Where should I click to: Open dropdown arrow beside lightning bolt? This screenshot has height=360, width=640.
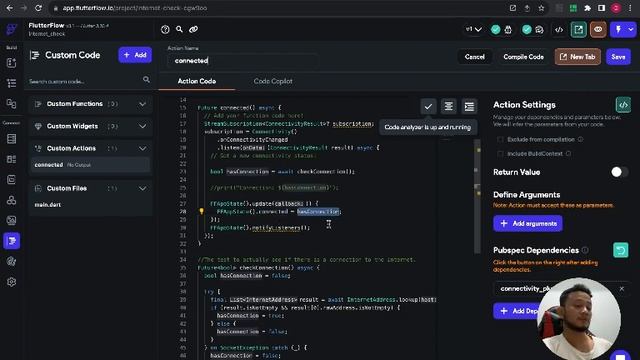631,29
